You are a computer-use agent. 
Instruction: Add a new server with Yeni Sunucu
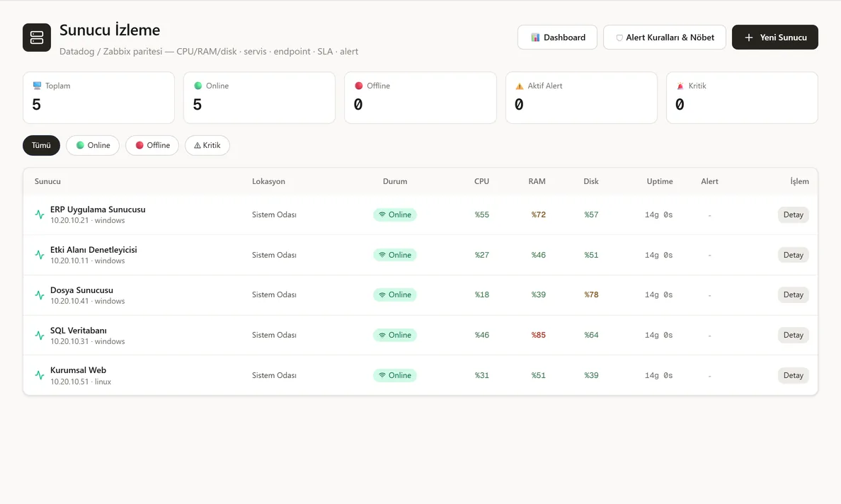pyautogui.click(x=775, y=38)
